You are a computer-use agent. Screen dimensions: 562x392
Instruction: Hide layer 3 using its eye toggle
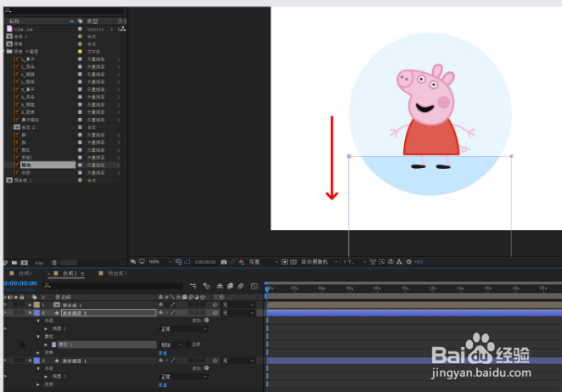pyautogui.click(x=5, y=361)
